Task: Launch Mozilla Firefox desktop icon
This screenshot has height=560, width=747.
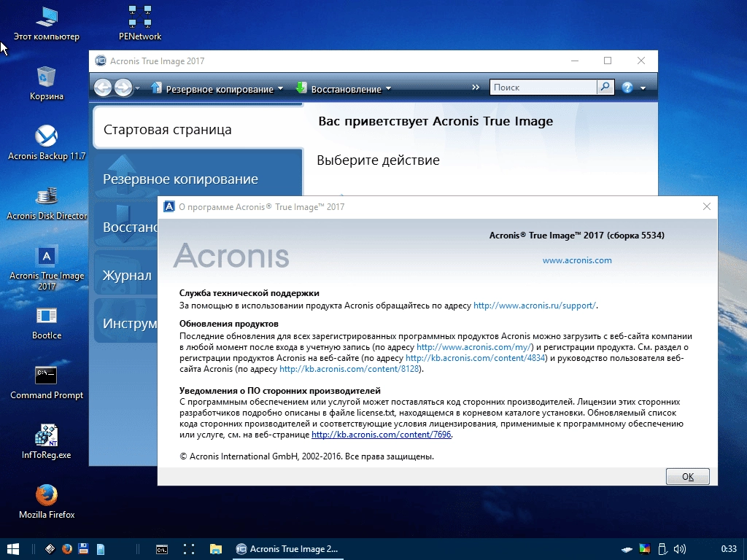Action: click(x=46, y=502)
